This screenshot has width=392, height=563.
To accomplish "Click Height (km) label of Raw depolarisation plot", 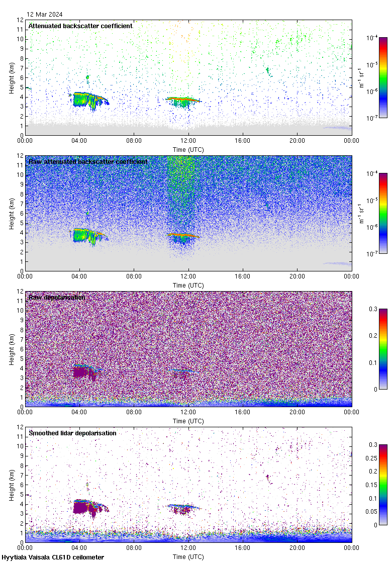I will (x=12, y=349).
